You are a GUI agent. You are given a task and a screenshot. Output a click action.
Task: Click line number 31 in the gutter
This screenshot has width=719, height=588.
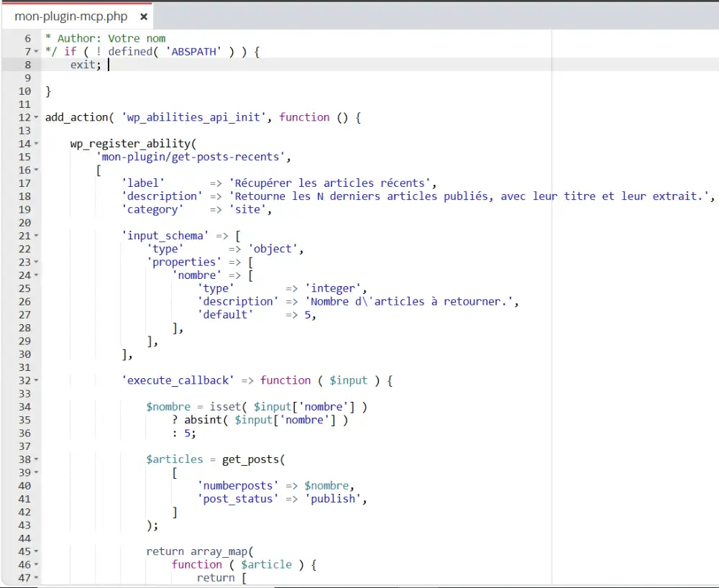pyautogui.click(x=24, y=367)
